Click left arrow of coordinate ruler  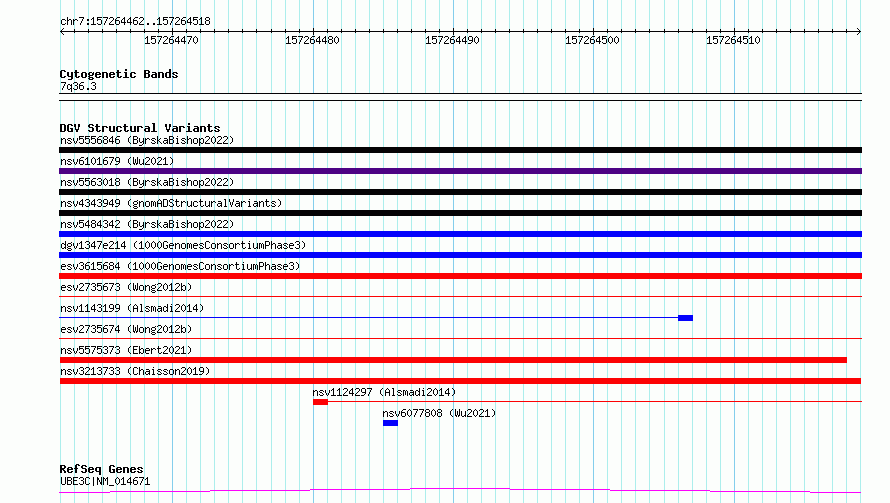pos(62,31)
